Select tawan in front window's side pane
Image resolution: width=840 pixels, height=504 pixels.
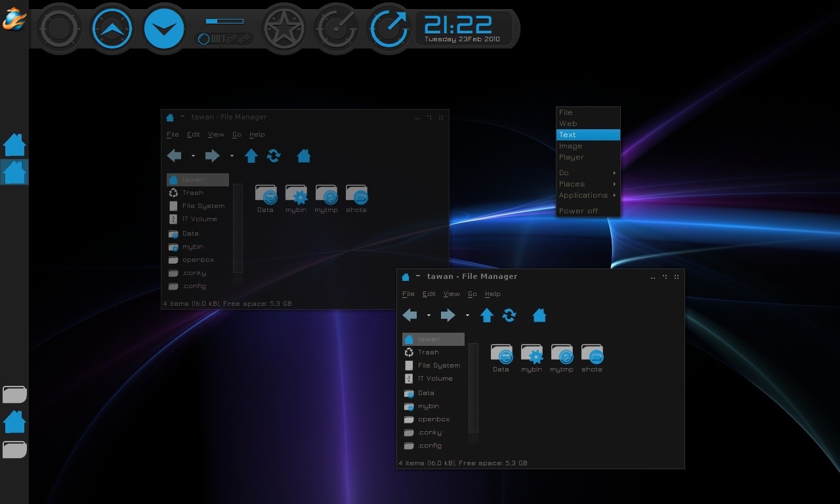433,339
